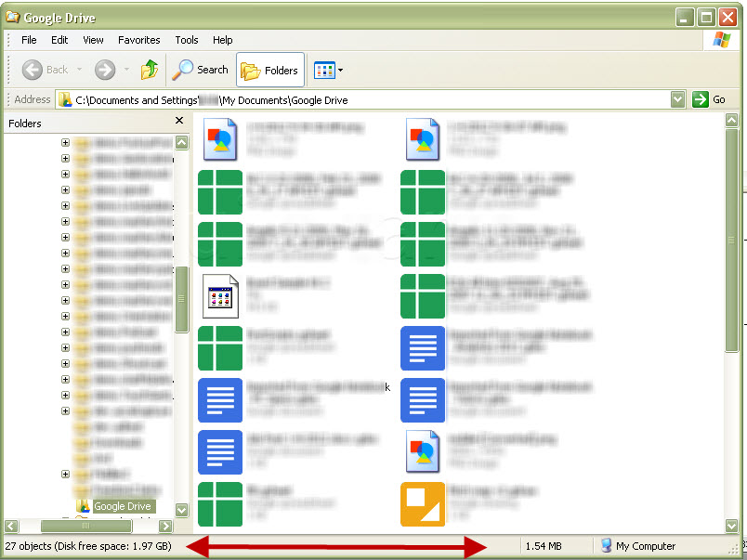Open the View menu
747x560 pixels.
(x=93, y=40)
